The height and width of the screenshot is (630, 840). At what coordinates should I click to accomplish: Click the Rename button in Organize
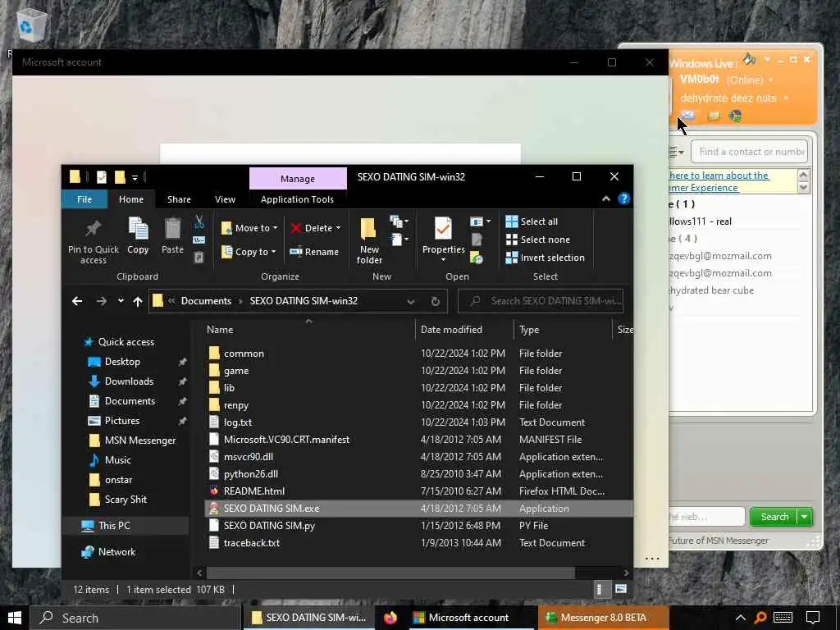pyautogui.click(x=314, y=252)
